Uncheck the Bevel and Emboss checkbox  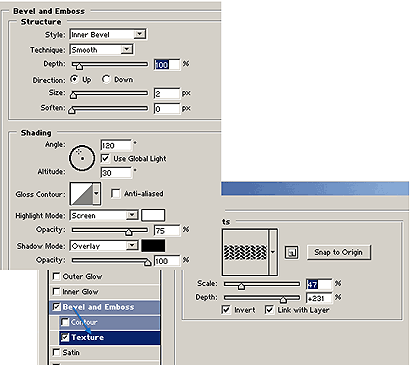click(57, 307)
